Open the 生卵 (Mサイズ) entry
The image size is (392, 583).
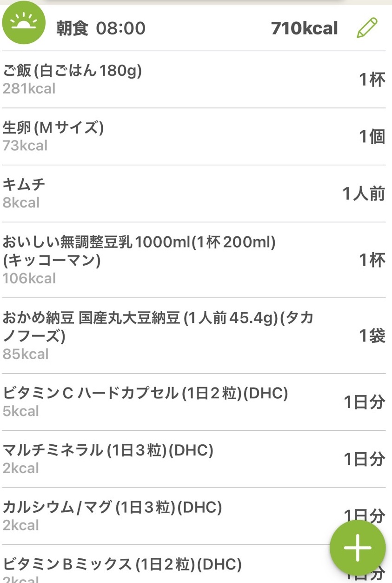(193, 137)
